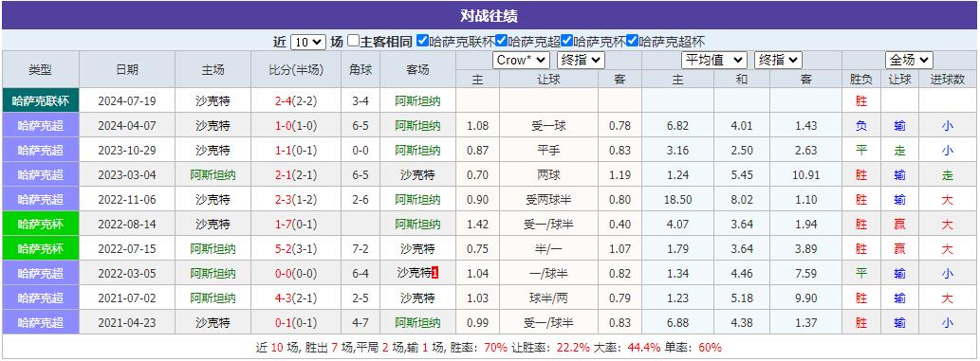Click the red card badge next to 沙克特

pos(435,273)
